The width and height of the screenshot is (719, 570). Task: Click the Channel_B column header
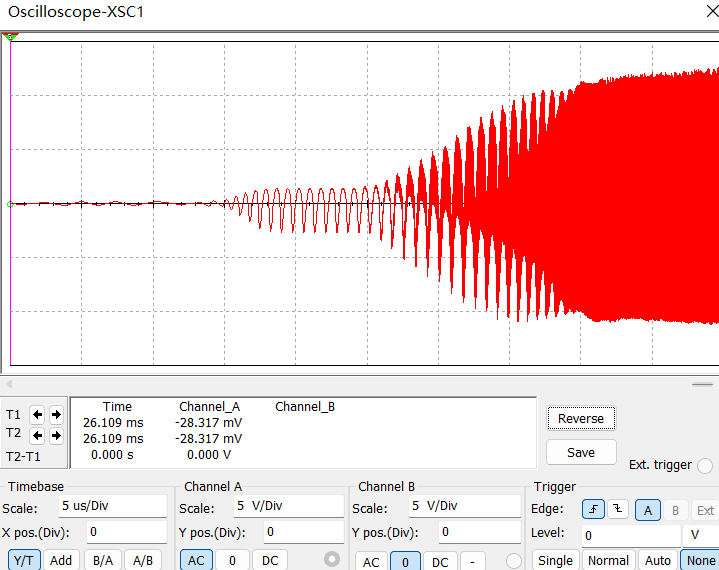(305, 407)
